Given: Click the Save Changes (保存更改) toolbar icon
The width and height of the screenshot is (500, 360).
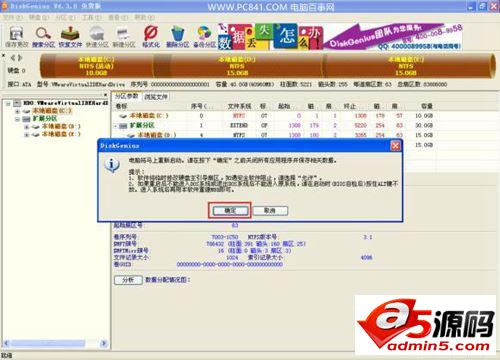Looking at the screenshot, I should click(x=17, y=37).
